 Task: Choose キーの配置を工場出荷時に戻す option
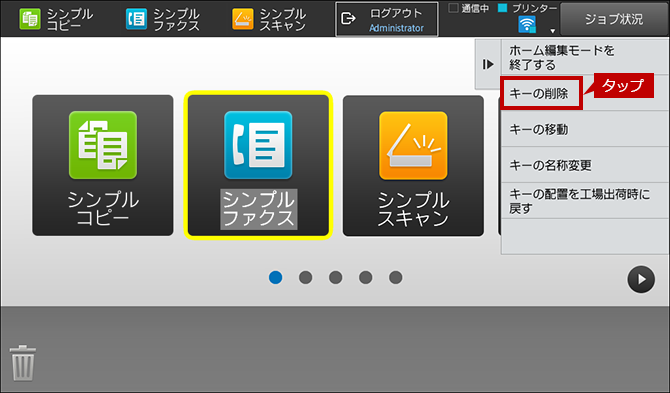point(585,201)
